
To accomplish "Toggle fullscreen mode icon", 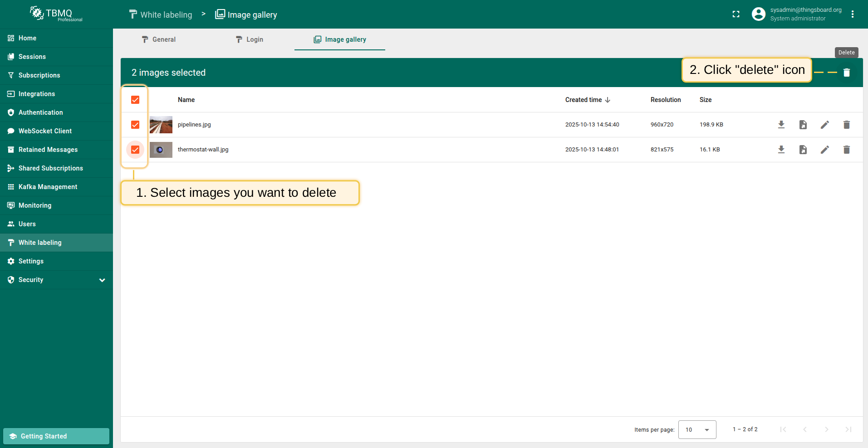I will 736,15.
